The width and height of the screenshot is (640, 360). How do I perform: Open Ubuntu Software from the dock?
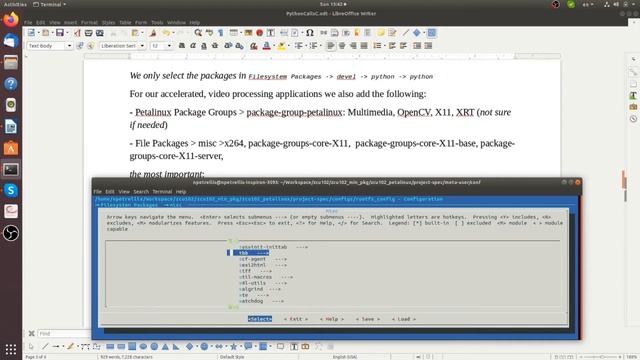pyautogui.click(x=11, y=148)
